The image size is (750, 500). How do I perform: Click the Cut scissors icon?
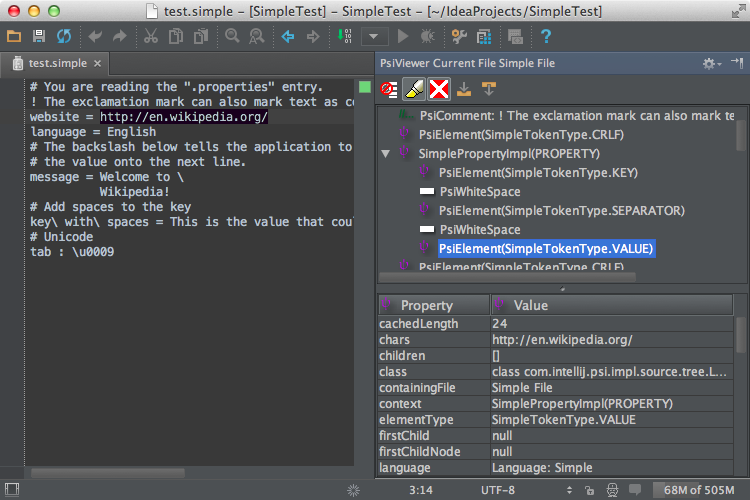(150, 37)
